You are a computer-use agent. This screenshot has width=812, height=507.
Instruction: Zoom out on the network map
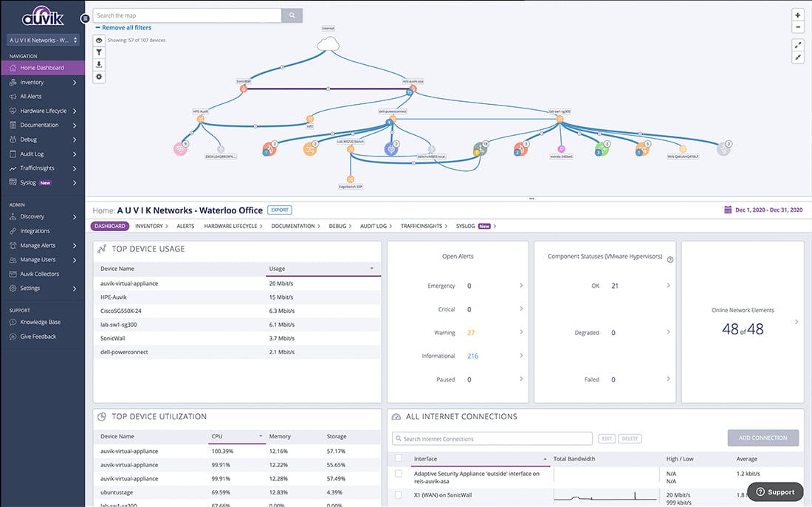click(798, 27)
